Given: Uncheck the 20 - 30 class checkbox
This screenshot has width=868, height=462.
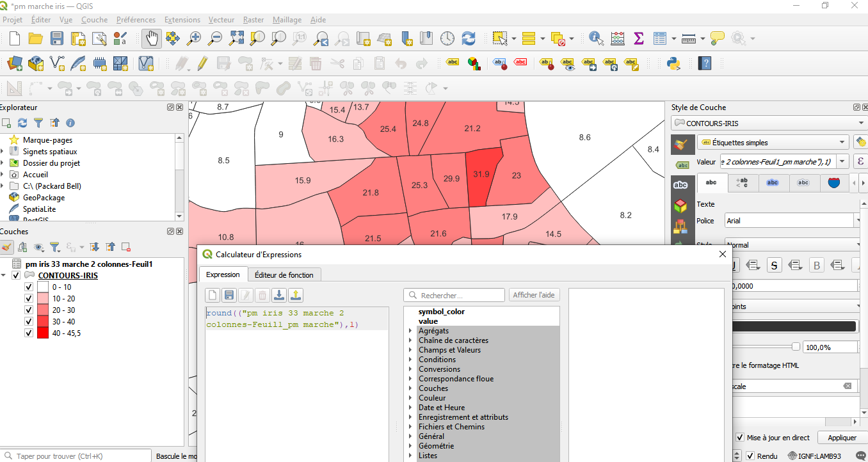Looking at the screenshot, I should (x=28, y=310).
